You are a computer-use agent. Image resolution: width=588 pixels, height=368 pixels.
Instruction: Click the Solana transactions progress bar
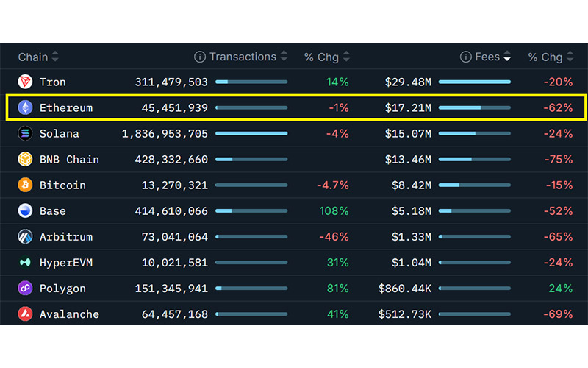[251, 133]
